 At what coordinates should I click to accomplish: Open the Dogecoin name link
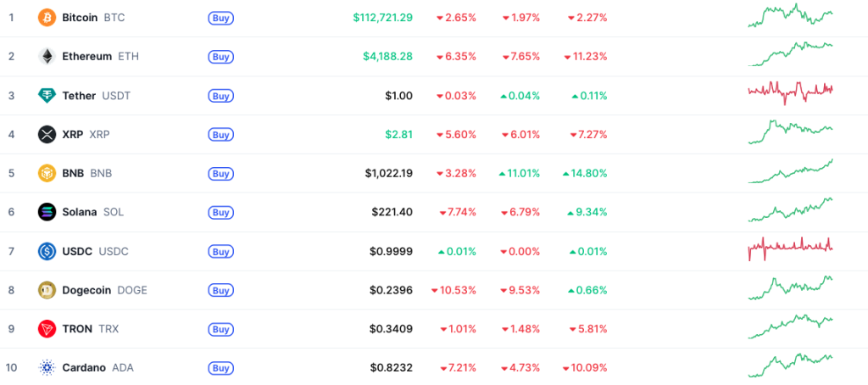coord(87,290)
